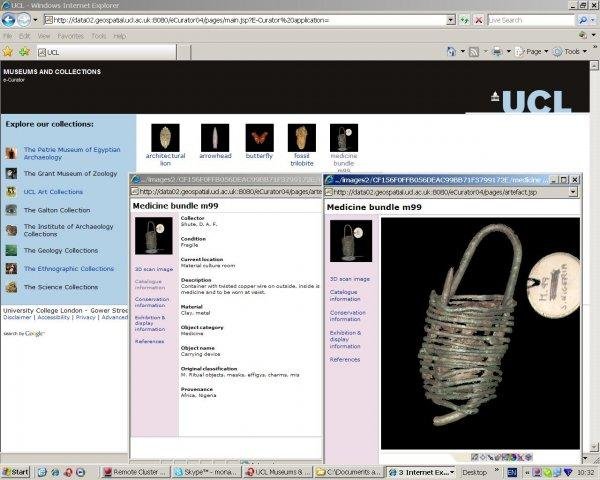The height and width of the screenshot is (480, 600).
Task: Expand the grouped 3 Internet Explorer taskbar button
Action: 421,472
